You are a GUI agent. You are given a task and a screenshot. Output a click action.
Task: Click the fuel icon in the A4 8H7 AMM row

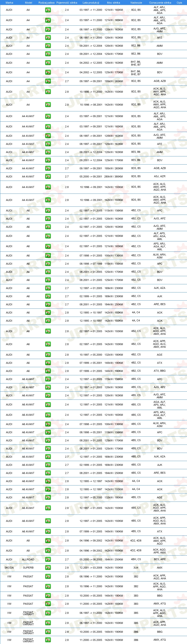click(x=48, y=63)
